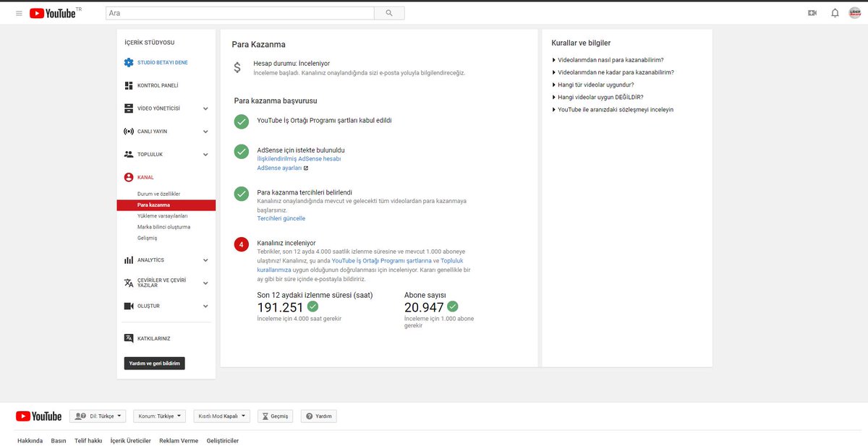Click the green check beside subscriber count
The image size is (868, 446).
click(x=453, y=306)
